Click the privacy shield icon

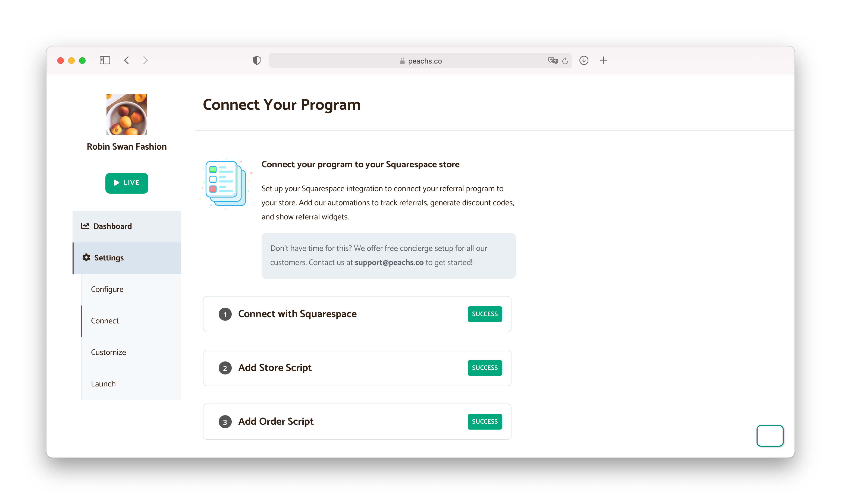pos(257,61)
